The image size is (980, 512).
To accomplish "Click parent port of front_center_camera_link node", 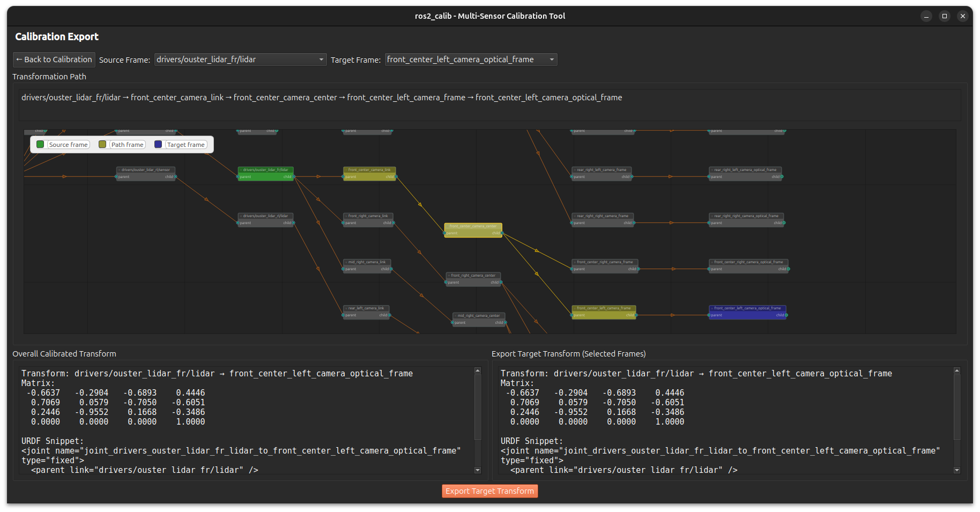I will (x=344, y=176).
